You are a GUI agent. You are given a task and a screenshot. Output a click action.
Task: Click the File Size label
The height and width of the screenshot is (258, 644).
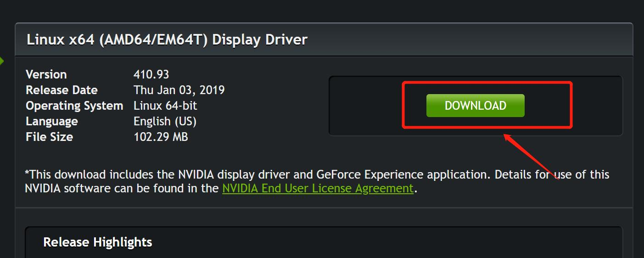pos(49,137)
